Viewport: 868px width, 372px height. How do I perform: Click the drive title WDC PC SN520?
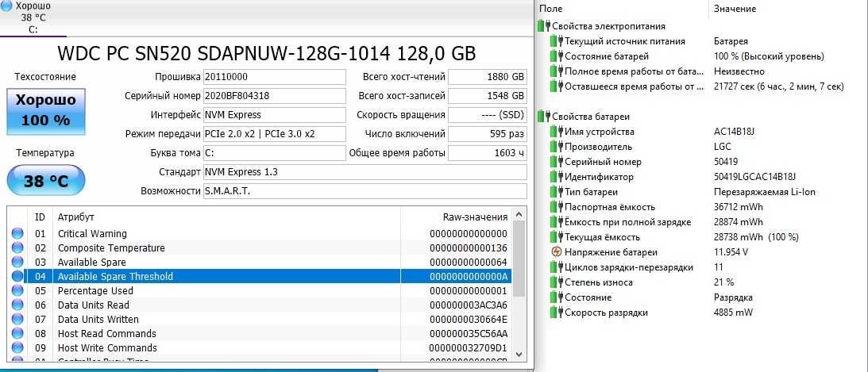[x=266, y=53]
